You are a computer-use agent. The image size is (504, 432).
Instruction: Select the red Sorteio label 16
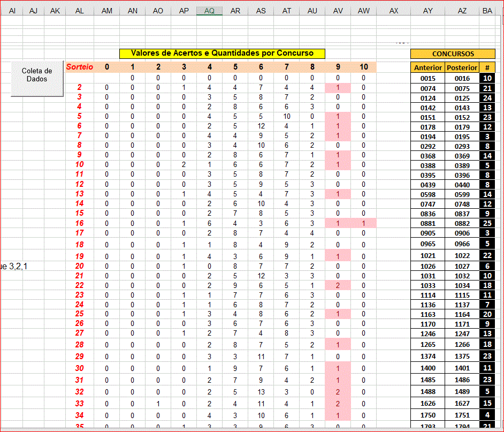tap(79, 223)
